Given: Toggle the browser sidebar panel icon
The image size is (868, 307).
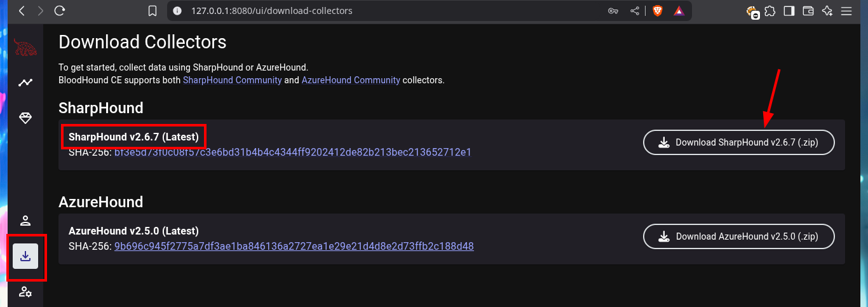Looking at the screenshot, I should pos(789,11).
